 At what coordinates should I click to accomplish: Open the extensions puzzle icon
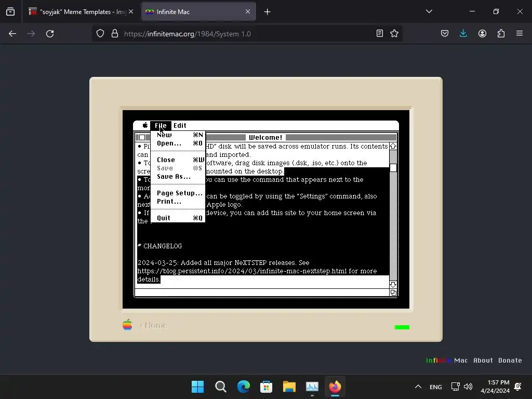tap(501, 34)
